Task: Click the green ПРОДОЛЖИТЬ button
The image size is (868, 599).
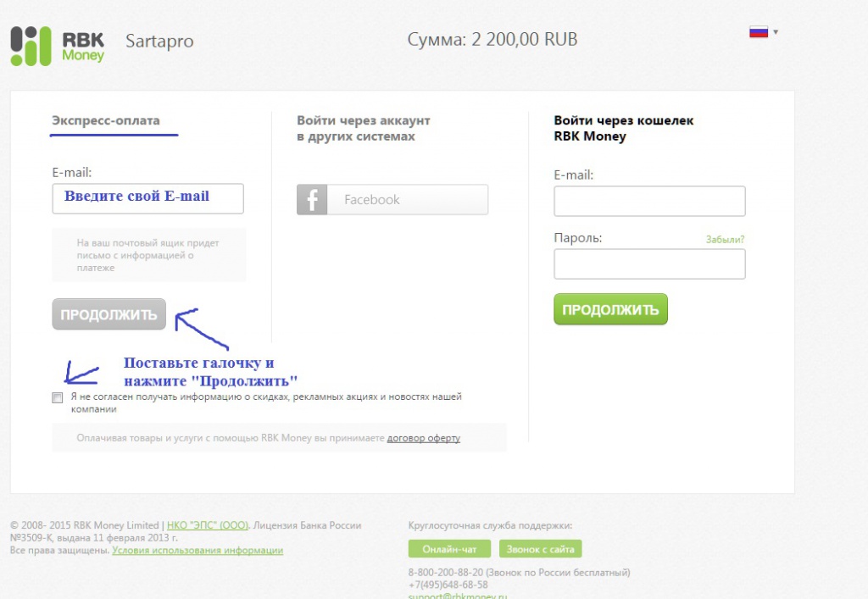Action: (x=610, y=309)
